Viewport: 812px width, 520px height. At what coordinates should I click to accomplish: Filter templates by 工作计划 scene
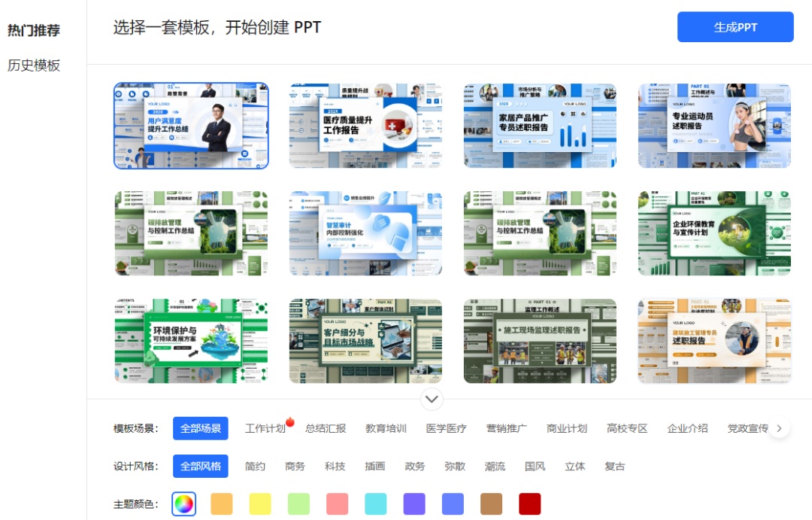pos(265,428)
